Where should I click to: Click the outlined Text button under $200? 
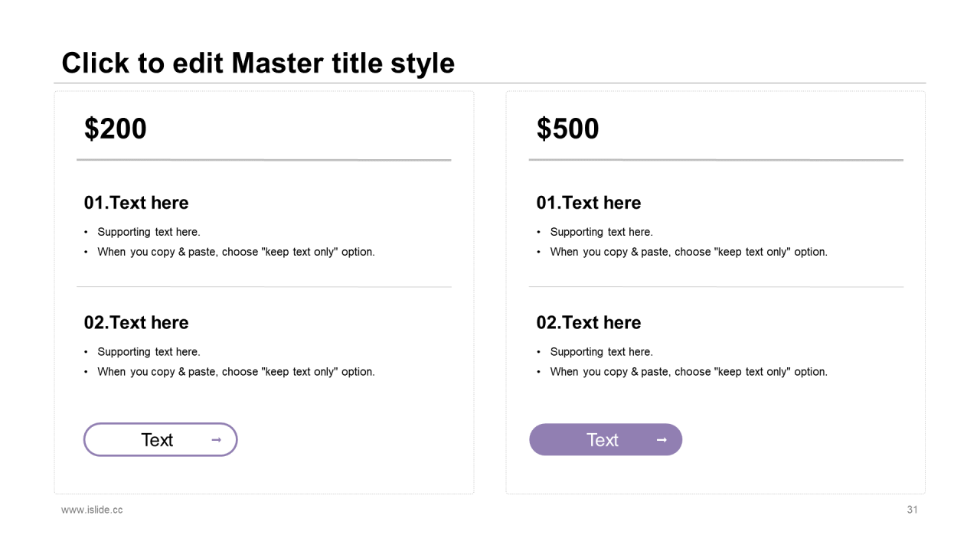coord(161,439)
